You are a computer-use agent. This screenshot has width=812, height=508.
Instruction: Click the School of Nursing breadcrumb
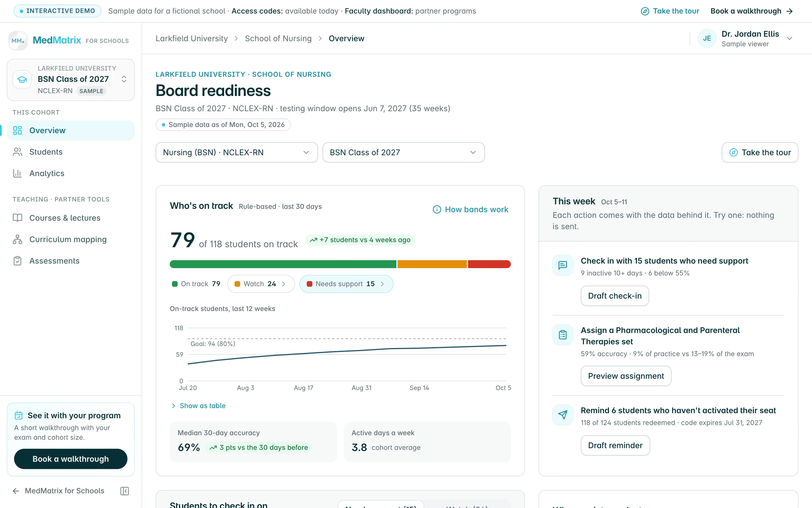click(278, 39)
